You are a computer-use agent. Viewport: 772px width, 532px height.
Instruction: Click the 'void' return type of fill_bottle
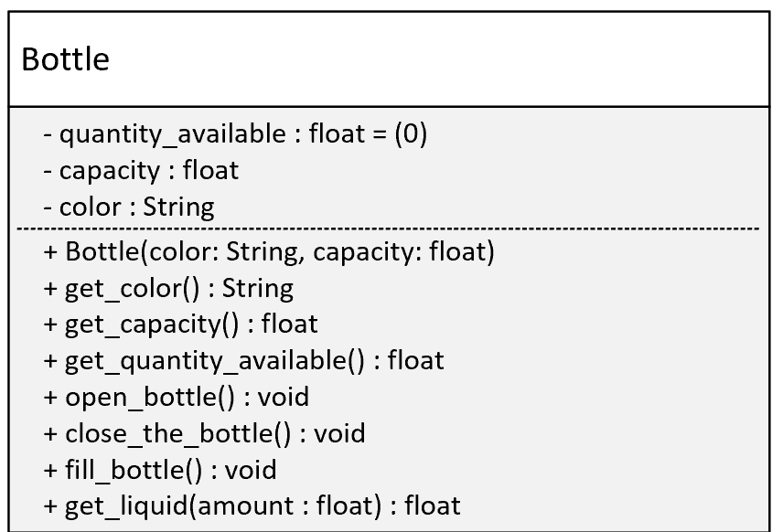coord(251,470)
